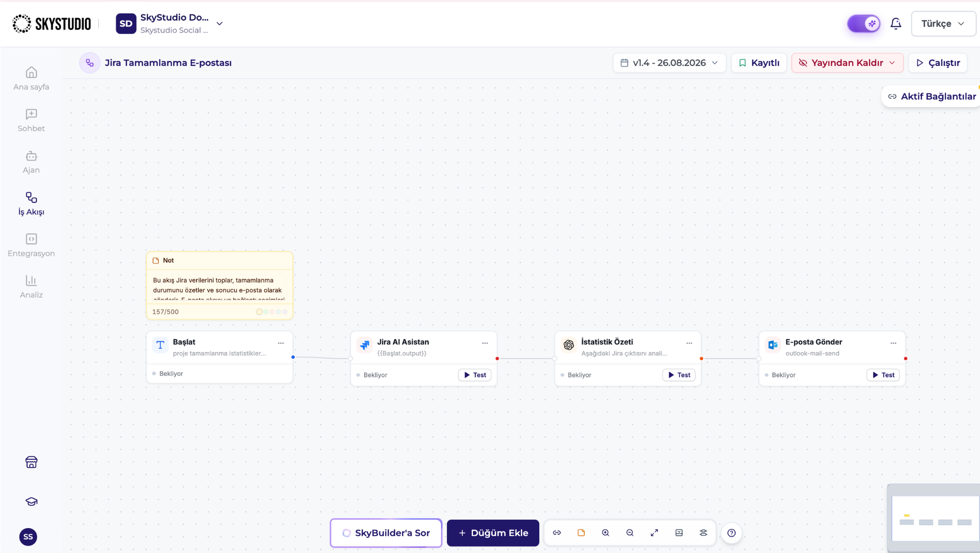Test the E-posta Gönder node
Viewport: 980px width, 553px height.
coord(883,375)
